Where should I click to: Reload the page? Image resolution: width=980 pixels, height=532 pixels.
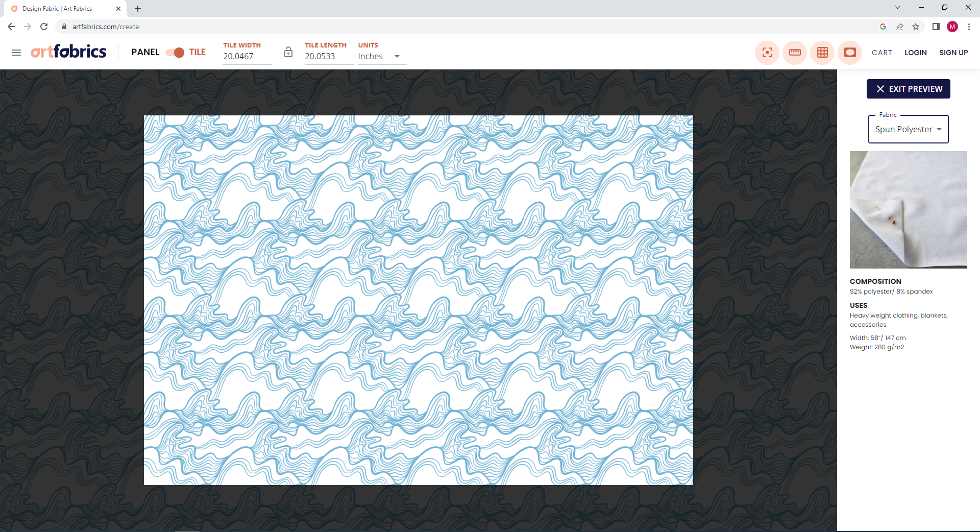pos(44,27)
